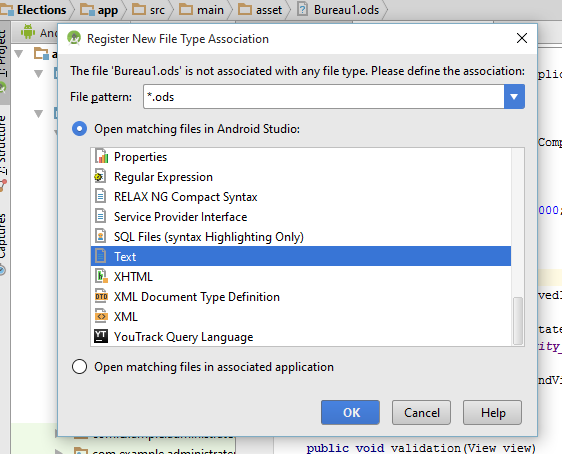
Task: Open the File pattern dropdown arrow
Action: click(x=514, y=97)
